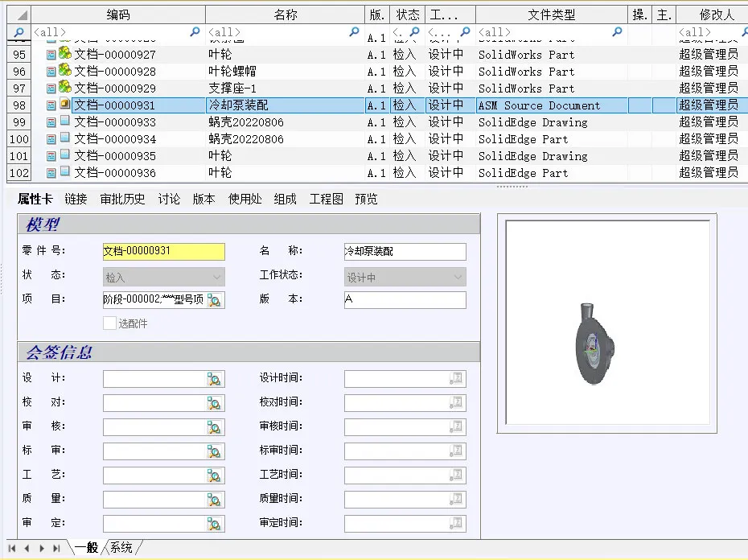The width and height of the screenshot is (748, 560).
Task: Click the calendar icon in 审定时间 field
Action: [x=457, y=525]
